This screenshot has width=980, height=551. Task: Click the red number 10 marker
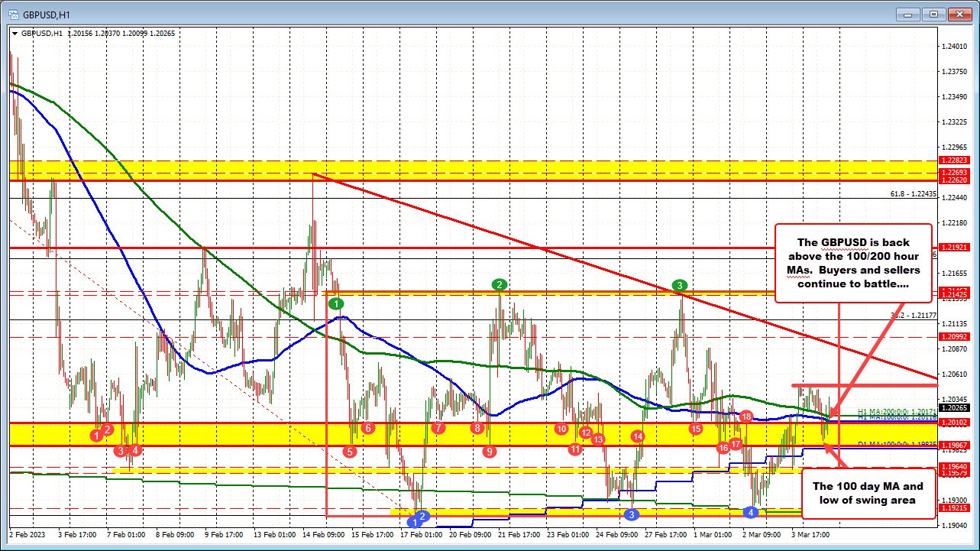pyautogui.click(x=561, y=429)
